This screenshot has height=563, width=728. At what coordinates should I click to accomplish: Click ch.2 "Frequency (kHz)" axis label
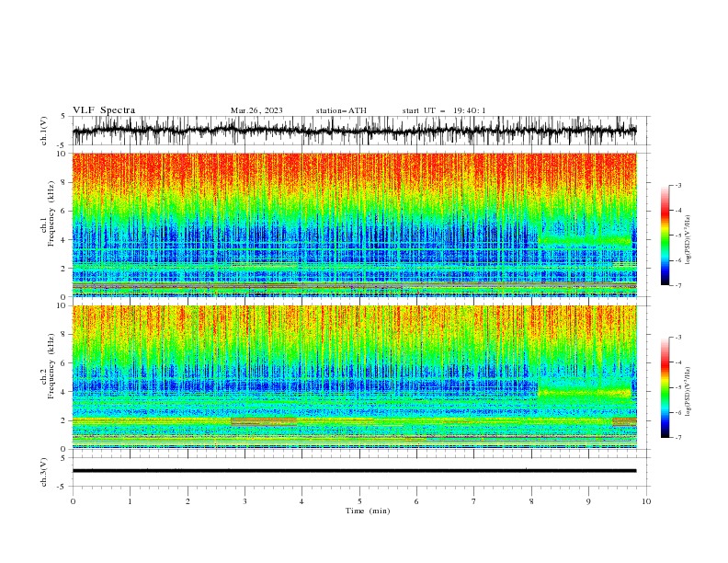[51, 366]
